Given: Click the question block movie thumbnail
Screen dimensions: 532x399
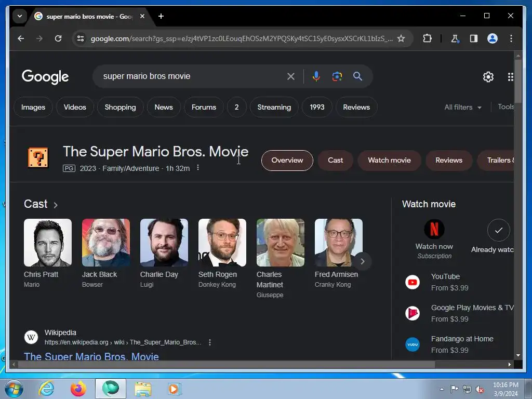Looking at the screenshot, I should [x=38, y=157].
